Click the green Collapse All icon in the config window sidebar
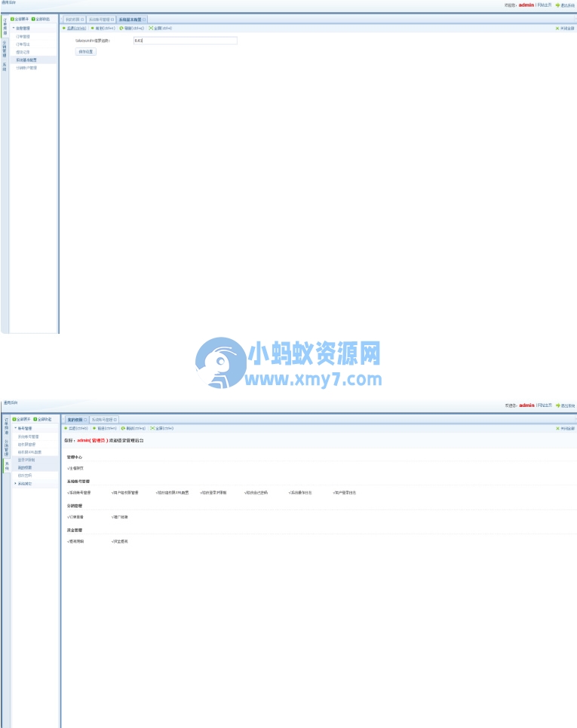 pos(33,19)
